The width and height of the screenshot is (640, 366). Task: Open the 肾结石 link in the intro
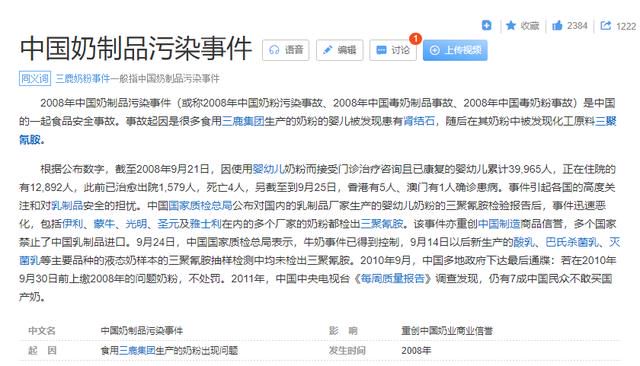click(x=419, y=121)
